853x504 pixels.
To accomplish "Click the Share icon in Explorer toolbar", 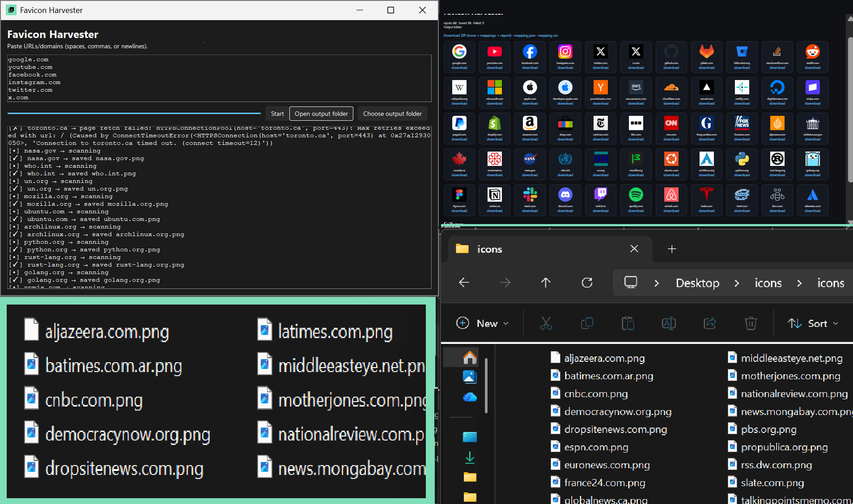I will (x=709, y=323).
